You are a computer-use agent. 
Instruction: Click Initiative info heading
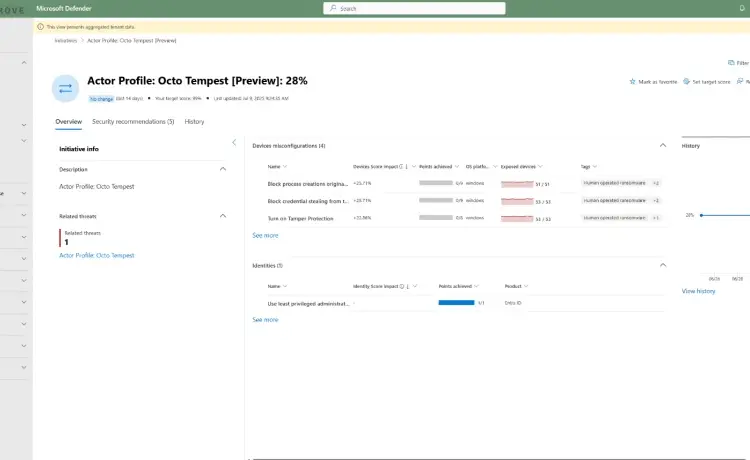tap(79, 149)
